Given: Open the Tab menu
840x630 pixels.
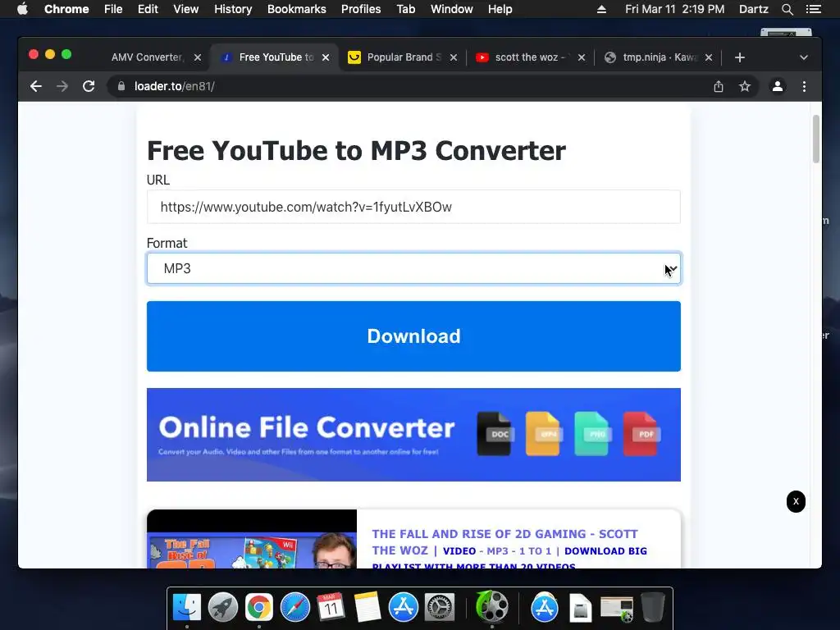Looking at the screenshot, I should pyautogui.click(x=405, y=9).
